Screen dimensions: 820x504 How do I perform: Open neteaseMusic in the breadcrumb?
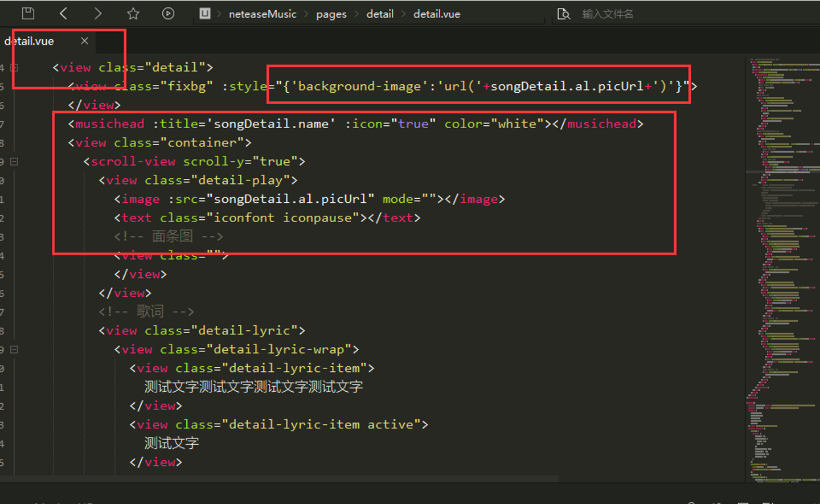point(263,14)
